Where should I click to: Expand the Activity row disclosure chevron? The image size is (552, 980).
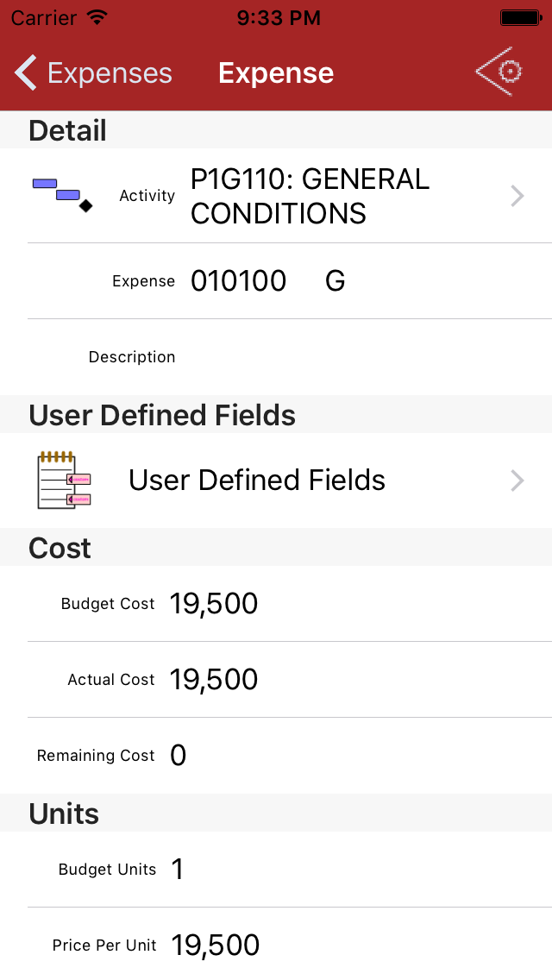[517, 196]
